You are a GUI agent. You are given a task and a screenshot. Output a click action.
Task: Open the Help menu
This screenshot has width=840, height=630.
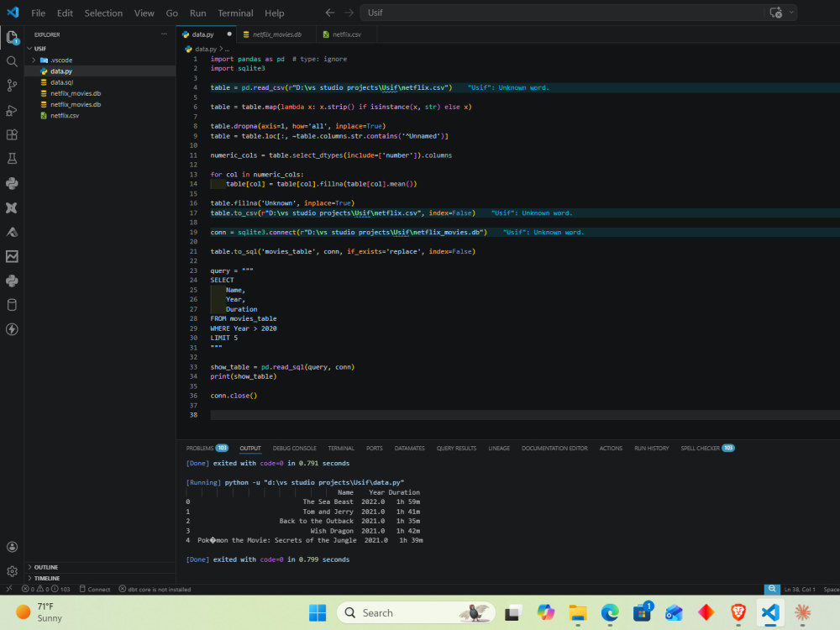(x=275, y=13)
